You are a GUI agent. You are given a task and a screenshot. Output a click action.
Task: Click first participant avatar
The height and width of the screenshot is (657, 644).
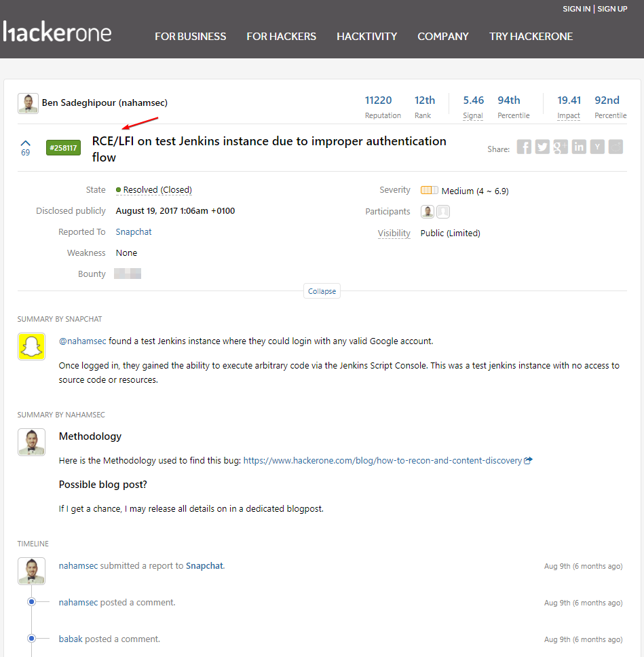click(428, 212)
